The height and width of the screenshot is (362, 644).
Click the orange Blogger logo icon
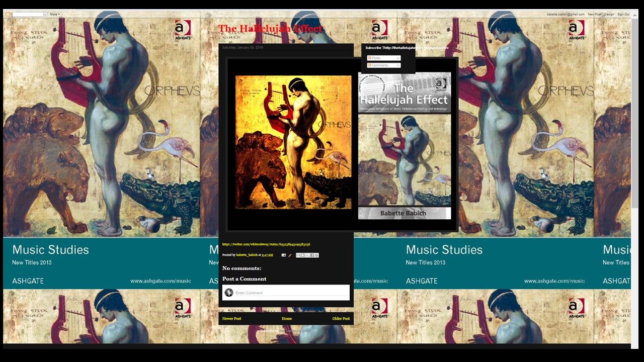click(x=8, y=14)
